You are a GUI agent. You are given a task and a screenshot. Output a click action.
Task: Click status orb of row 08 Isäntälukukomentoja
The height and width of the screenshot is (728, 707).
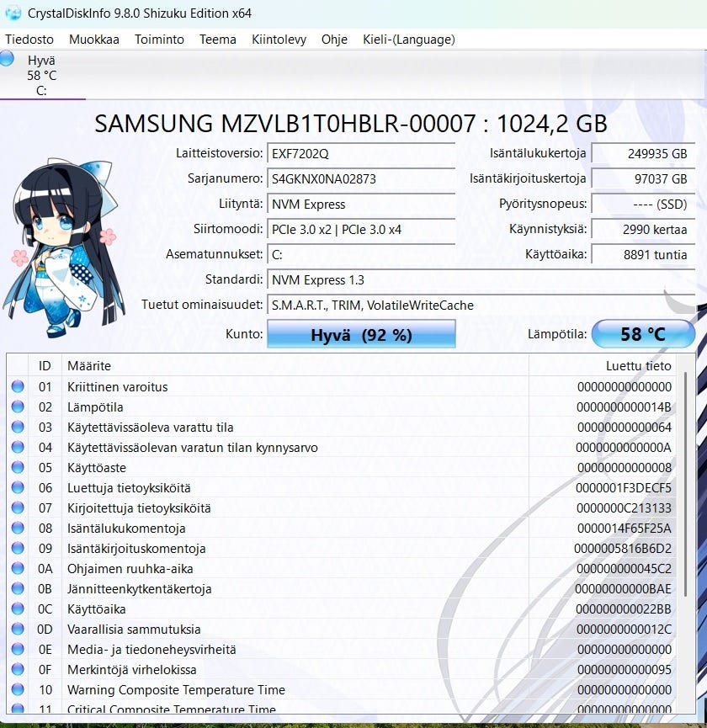pos(18,528)
